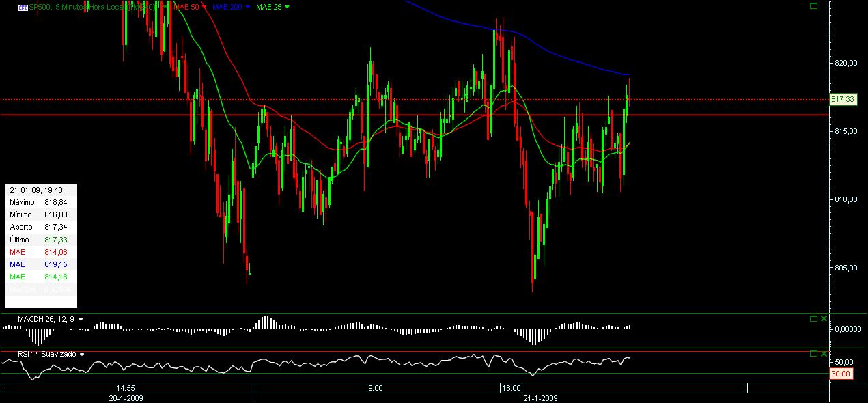Expand the RSI 14 Suavizado settings dropdown
Viewport: 868px width, 403px height.
(x=82, y=355)
